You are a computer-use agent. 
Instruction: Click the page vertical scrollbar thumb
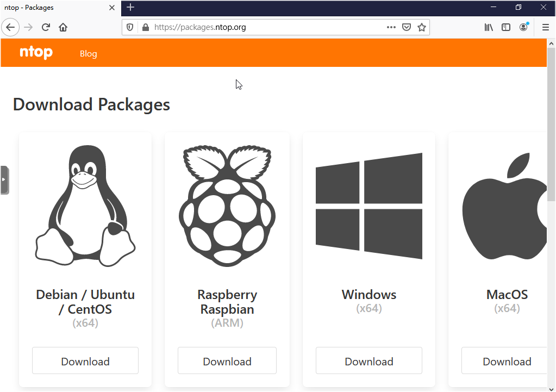coord(551,124)
